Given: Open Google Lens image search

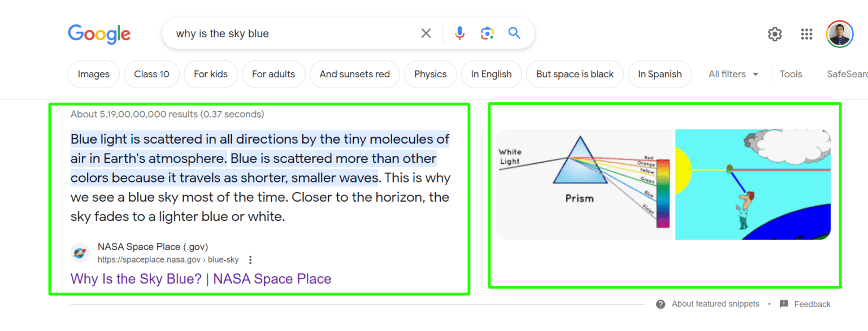Looking at the screenshot, I should tap(487, 34).
